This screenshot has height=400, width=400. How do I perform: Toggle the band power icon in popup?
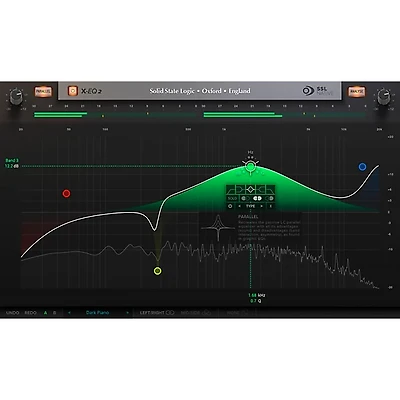(x=230, y=206)
